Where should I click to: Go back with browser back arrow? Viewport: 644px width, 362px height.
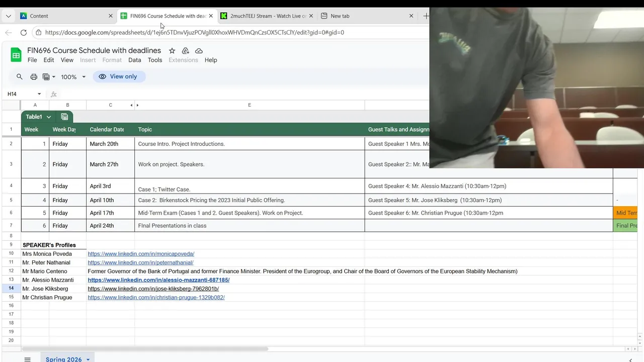(x=8, y=32)
